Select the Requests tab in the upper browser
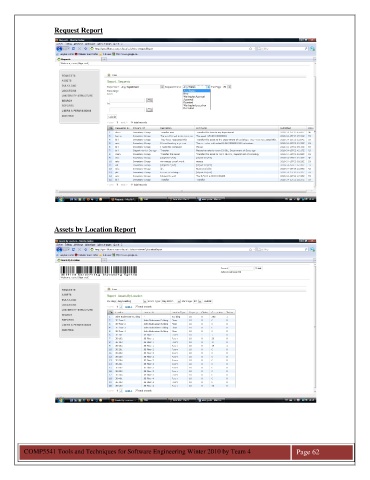 point(78,59)
